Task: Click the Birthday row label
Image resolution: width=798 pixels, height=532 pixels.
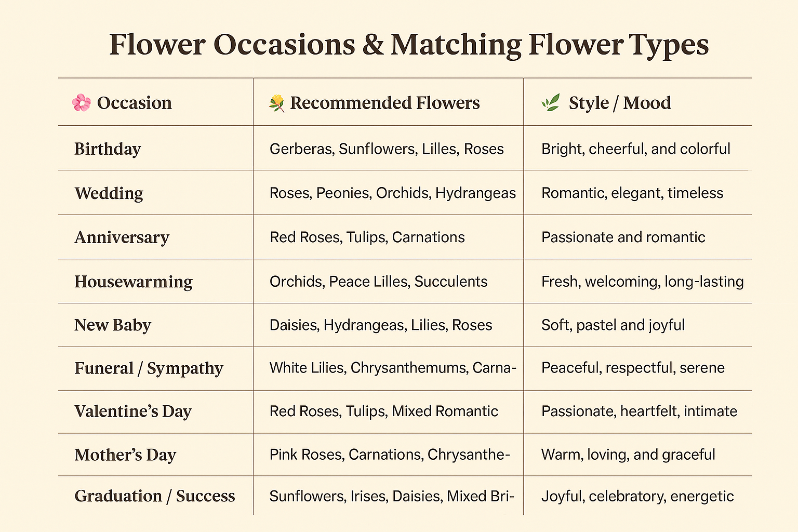Action: [108, 149]
